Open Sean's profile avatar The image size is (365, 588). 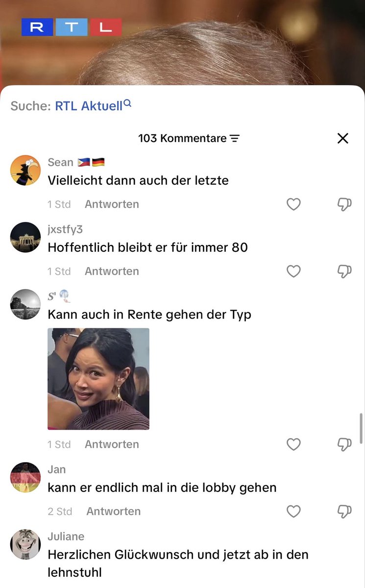(x=25, y=171)
